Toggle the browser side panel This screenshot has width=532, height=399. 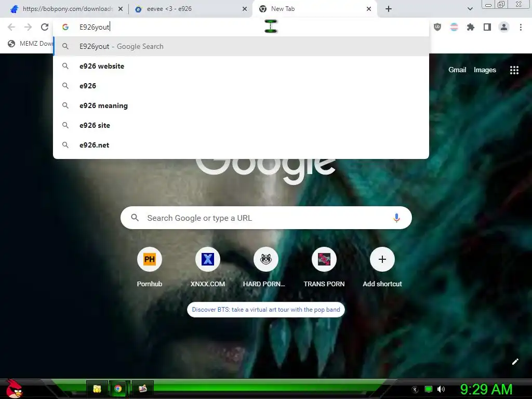coord(487,27)
